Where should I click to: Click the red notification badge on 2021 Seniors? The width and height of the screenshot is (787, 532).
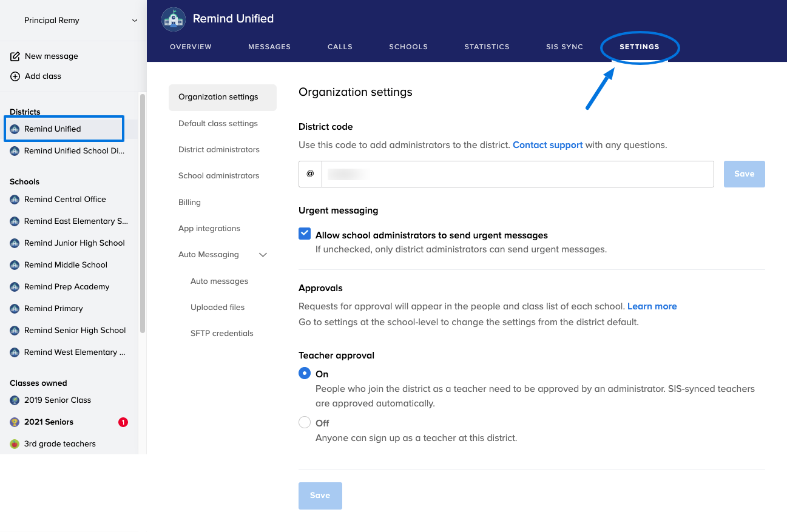[x=123, y=422]
